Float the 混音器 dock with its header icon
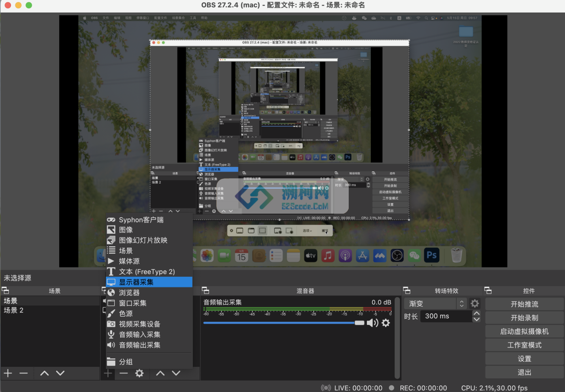The height and width of the screenshot is (392, 565). [205, 290]
